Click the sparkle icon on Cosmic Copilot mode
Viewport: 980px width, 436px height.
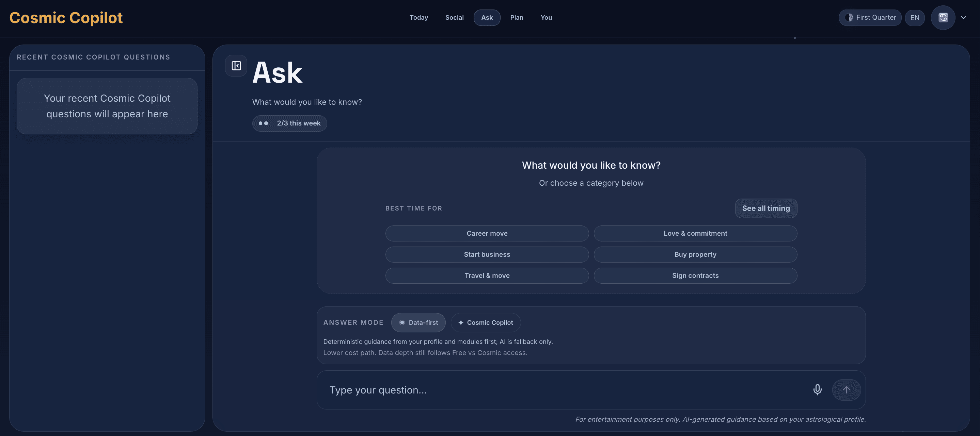point(461,322)
